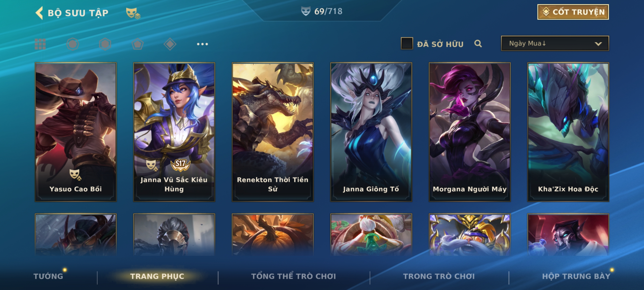
Task: Select the grid all-skins filter icon
Action: pos(40,44)
